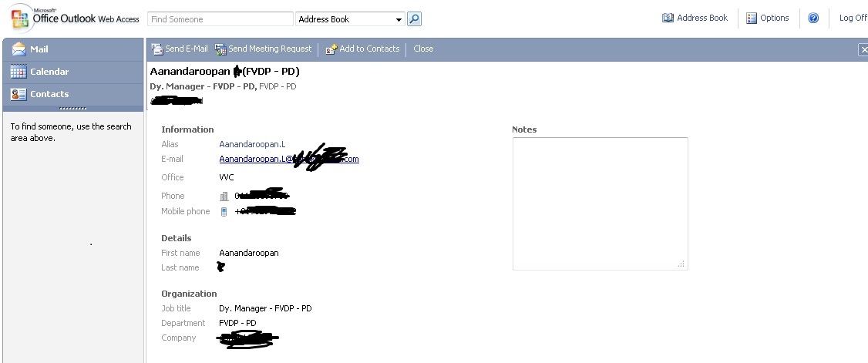
Task: Click the alias value Aanandaroopan.L
Action: pos(252,144)
